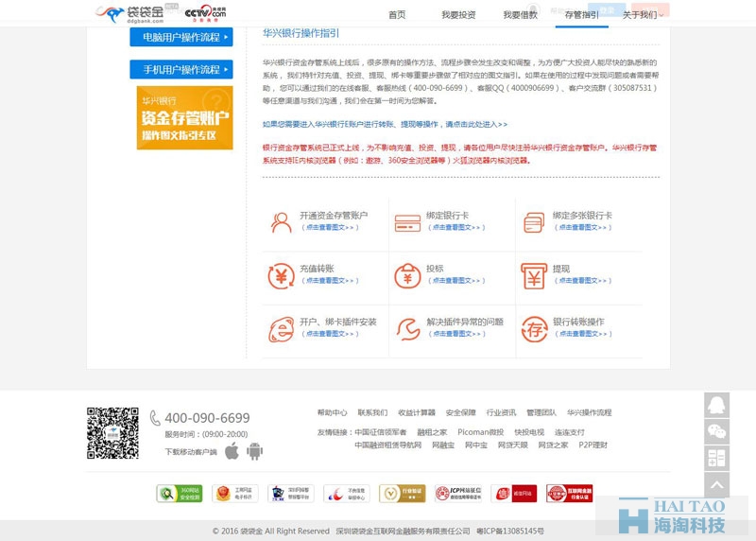Click the wrench icon for 解决插件异常的问题
Image resolution: width=756 pixels, height=541 pixels.
408,330
